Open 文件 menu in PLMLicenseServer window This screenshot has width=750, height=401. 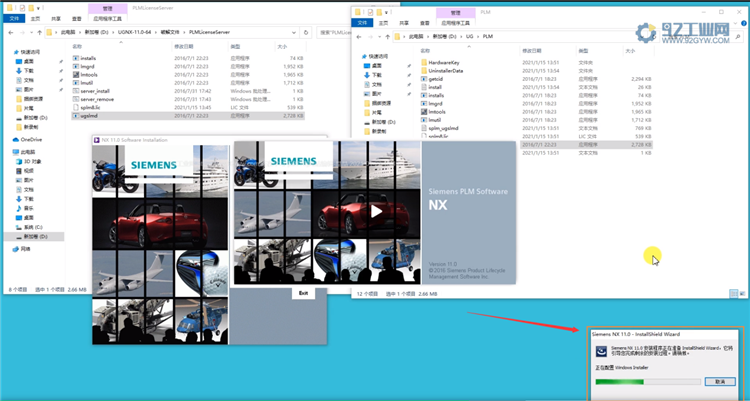14,19
